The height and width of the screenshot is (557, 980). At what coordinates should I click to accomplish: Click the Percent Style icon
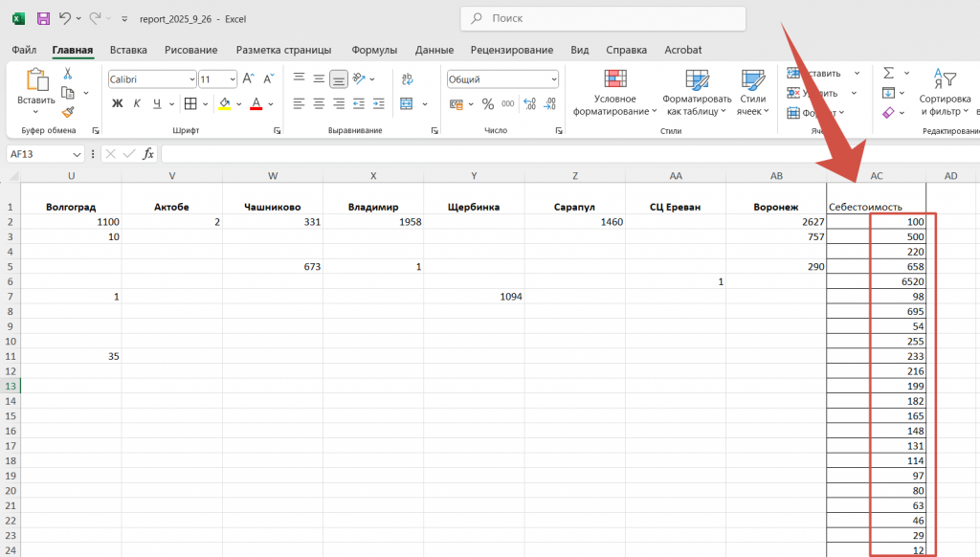(x=488, y=103)
